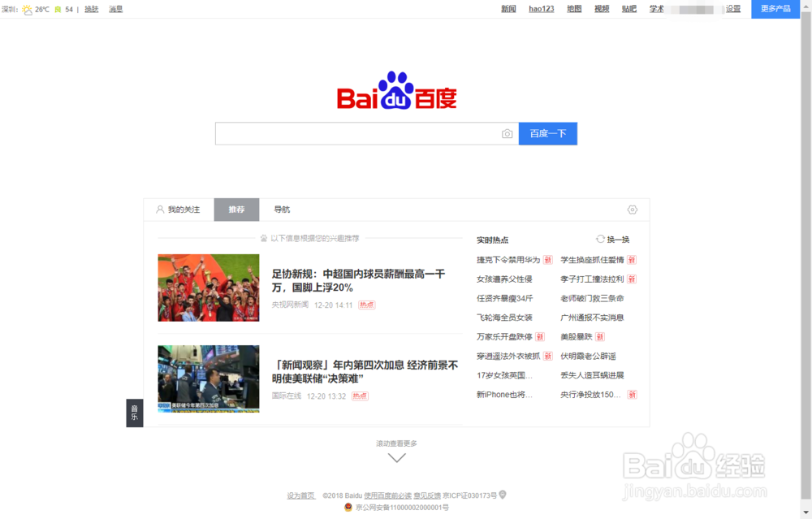Open hot topic 飞轮海全员女装
The width and height of the screenshot is (812, 519).
click(504, 318)
